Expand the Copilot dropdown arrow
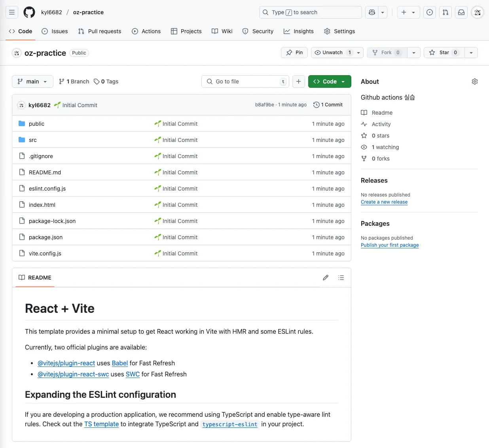 383,12
